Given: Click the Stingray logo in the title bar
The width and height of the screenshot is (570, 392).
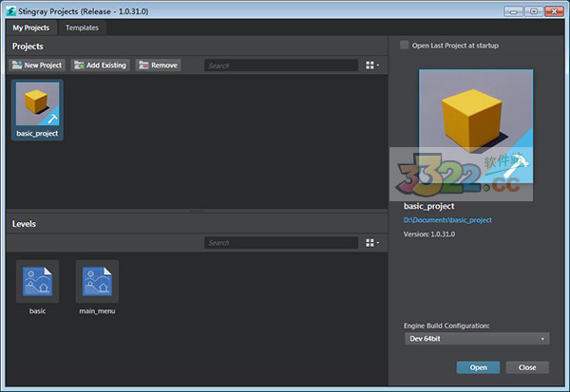Looking at the screenshot, I should pos(10,11).
